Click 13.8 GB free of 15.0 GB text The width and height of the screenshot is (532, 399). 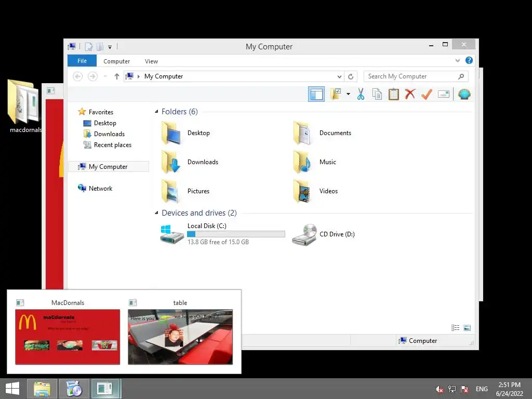coord(218,242)
